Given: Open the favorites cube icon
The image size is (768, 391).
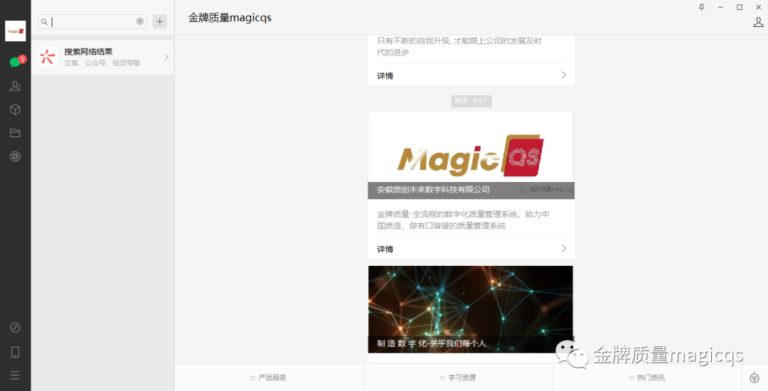Looking at the screenshot, I should pyautogui.click(x=15, y=109).
